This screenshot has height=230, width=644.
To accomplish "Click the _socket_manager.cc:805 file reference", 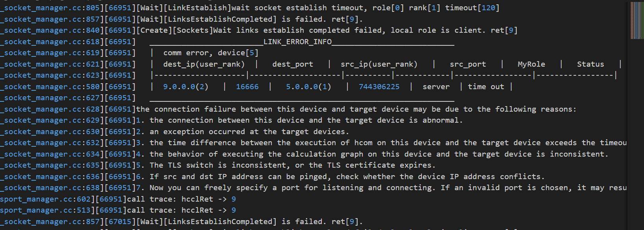I will [50, 8].
